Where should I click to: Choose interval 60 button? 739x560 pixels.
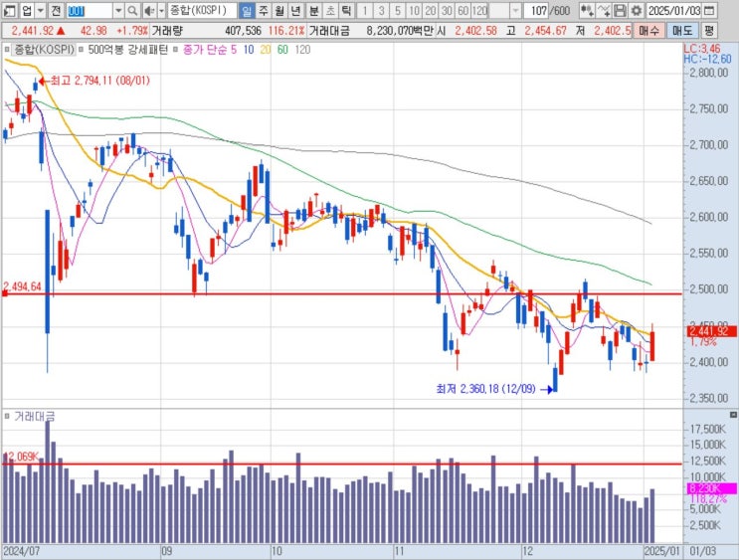pos(463,10)
